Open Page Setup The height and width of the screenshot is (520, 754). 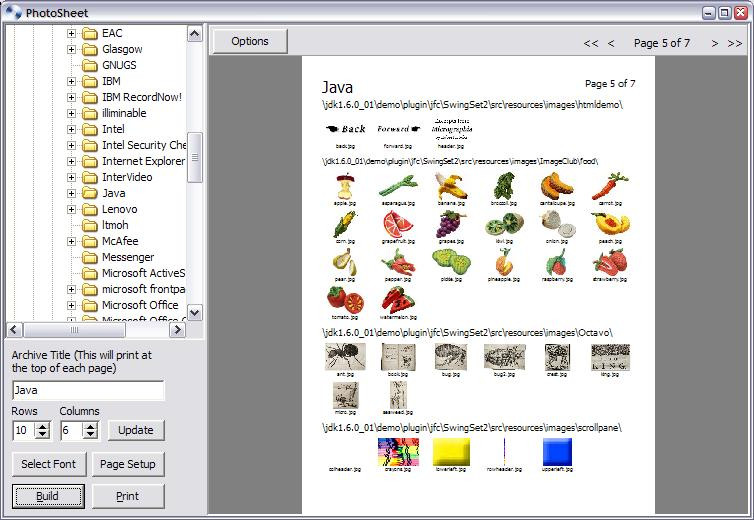pos(128,464)
